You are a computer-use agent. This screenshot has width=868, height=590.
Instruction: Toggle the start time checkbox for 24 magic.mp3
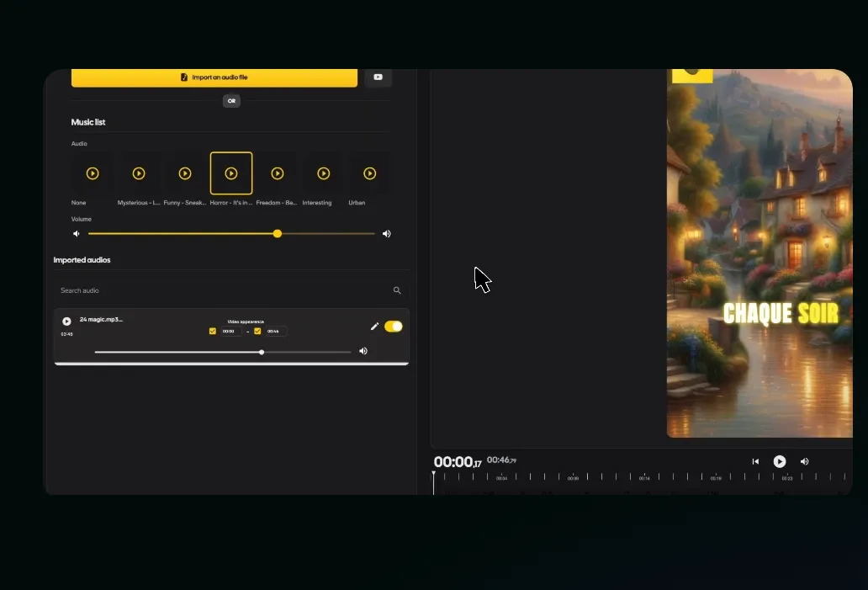click(x=213, y=332)
